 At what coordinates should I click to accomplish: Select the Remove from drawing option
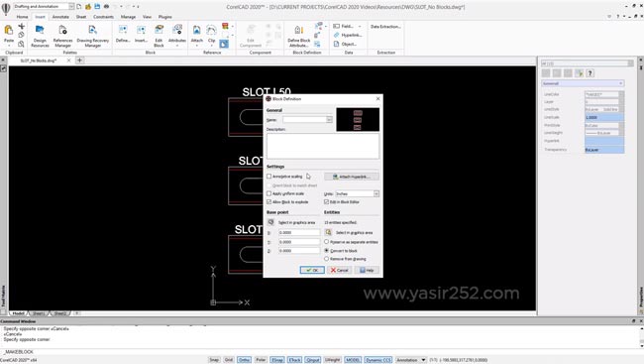click(327, 259)
